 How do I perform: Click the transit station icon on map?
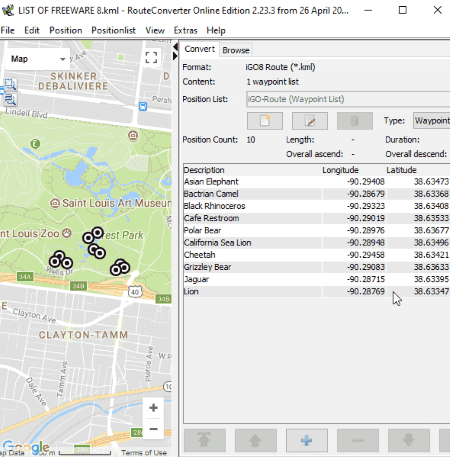click(143, 107)
